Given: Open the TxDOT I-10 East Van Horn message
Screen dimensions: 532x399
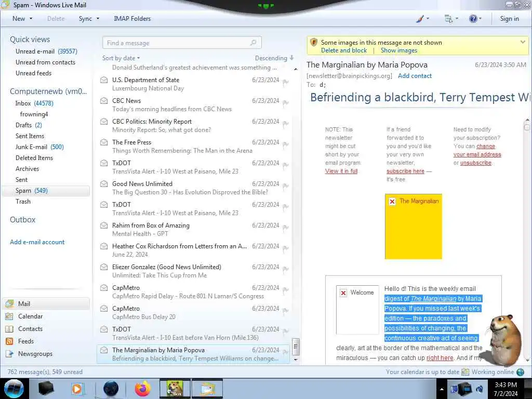Looking at the screenshot, I should coord(193,333).
